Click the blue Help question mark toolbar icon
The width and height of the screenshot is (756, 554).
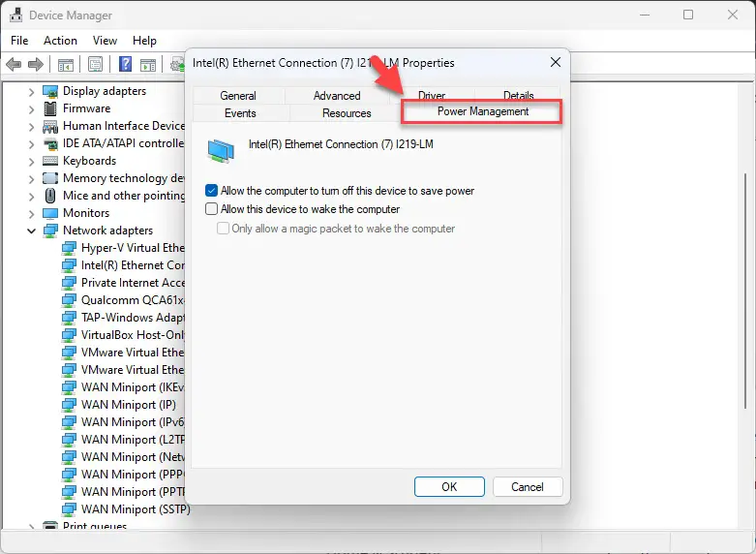[x=126, y=64]
